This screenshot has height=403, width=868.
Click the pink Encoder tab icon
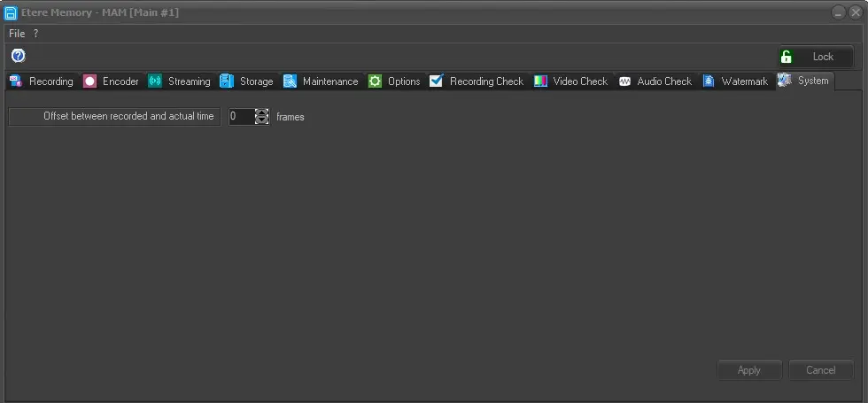89,81
